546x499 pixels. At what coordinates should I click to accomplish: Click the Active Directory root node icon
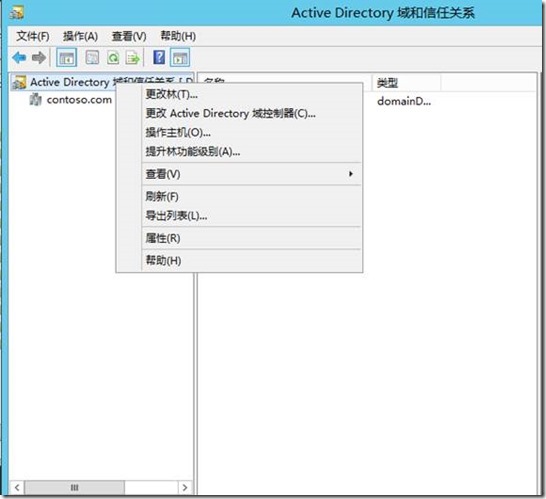point(19,83)
